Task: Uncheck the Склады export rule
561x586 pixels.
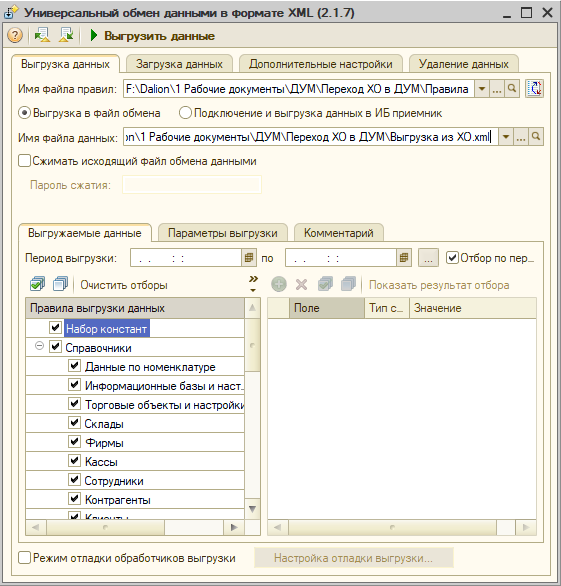Action: click(x=74, y=423)
